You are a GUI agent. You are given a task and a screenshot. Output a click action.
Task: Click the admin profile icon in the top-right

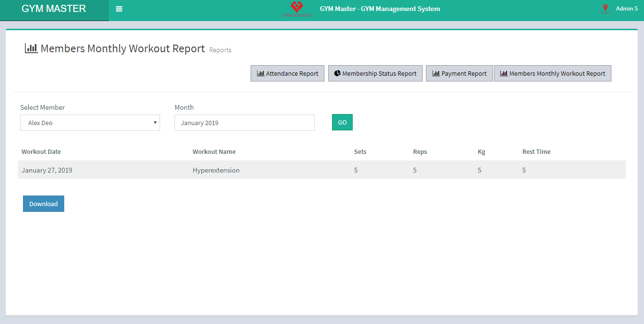606,8
